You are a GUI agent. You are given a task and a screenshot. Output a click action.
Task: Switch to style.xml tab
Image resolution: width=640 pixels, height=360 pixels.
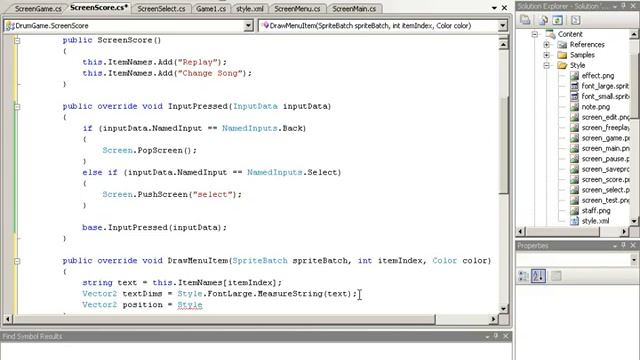tap(250, 9)
